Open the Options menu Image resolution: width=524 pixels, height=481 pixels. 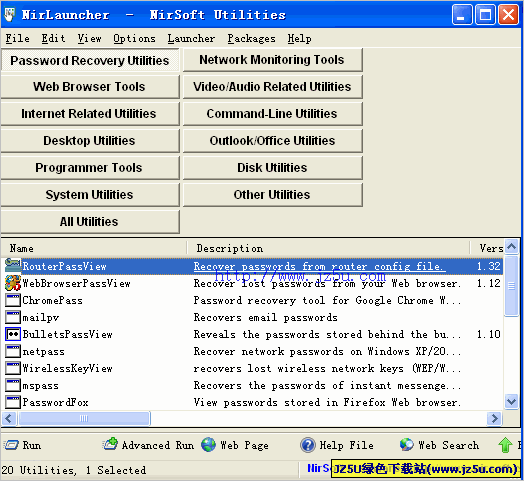tap(134, 38)
